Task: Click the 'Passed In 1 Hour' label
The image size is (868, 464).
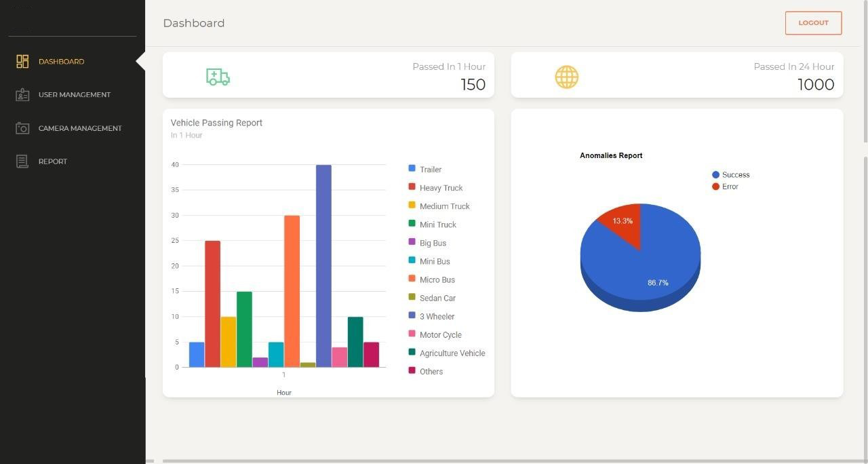Action: pos(449,66)
